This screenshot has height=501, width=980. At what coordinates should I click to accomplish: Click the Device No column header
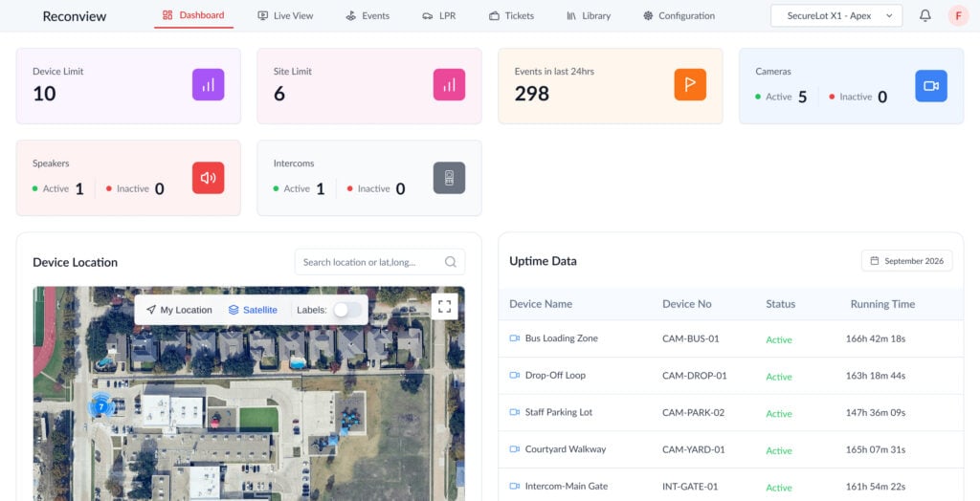coord(687,304)
